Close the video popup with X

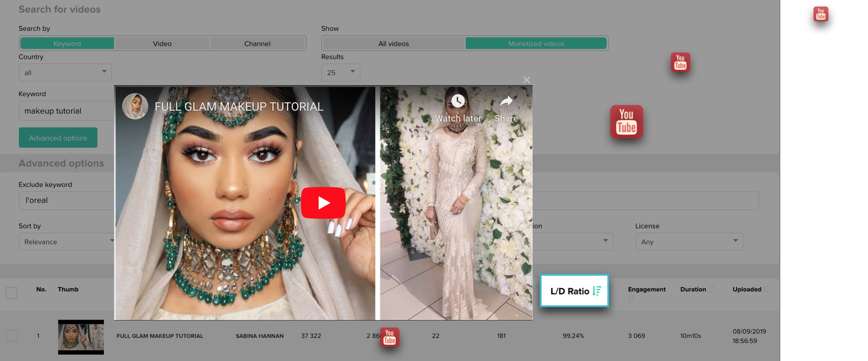tap(527, 80)
